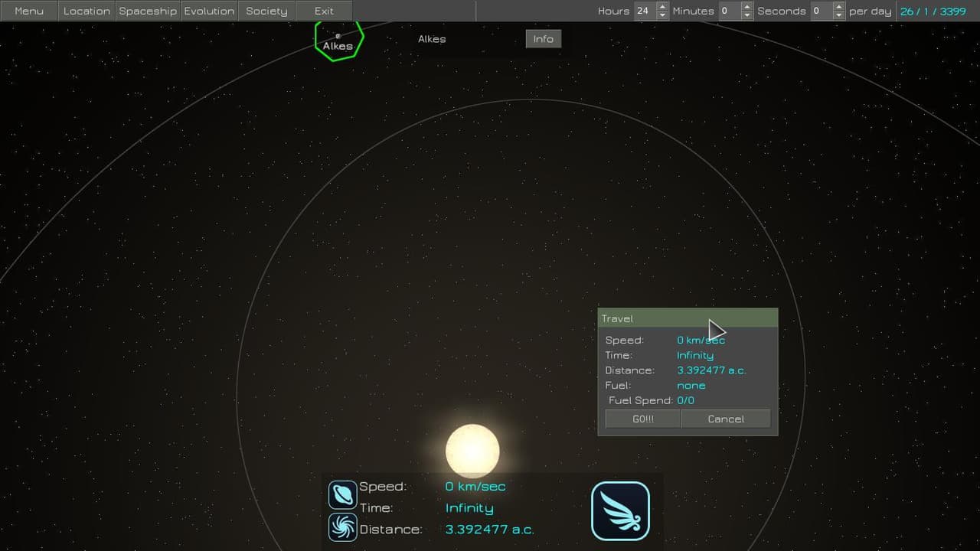980x551 pixels.
Task: Click the Travel dialog Time value Infinity
Action: [695, 355]
